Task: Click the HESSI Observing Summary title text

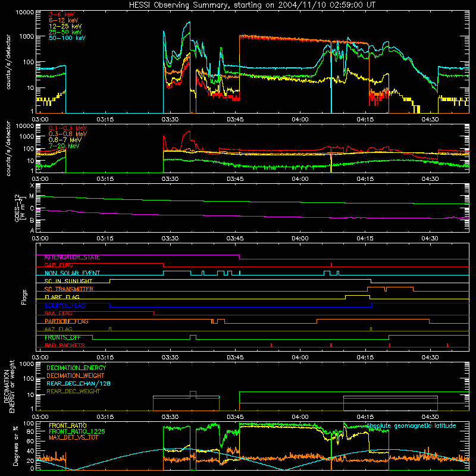Action: [x=252, y=5]
